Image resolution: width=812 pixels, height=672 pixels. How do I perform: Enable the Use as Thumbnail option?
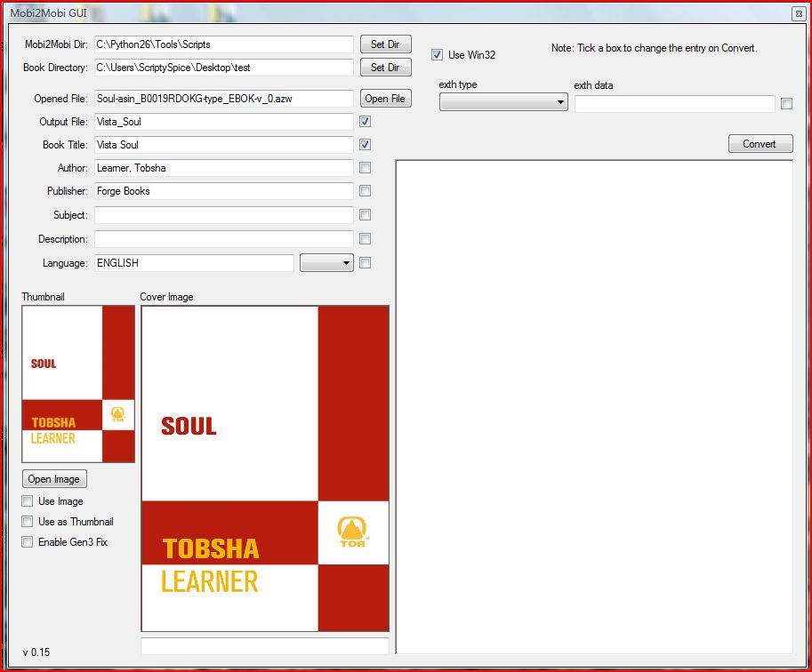tap(28, 522)
